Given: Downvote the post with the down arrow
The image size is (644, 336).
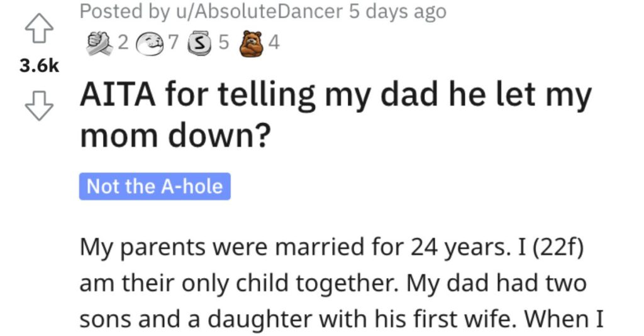Looking at the screenshot, I should tap(39, 106).
